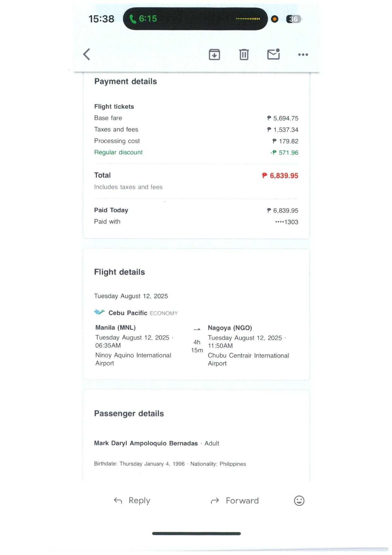Tap the card ending in 1303
Image resolution: width=392 pixels, height=555 pixels.
click(x=286, y=222)
